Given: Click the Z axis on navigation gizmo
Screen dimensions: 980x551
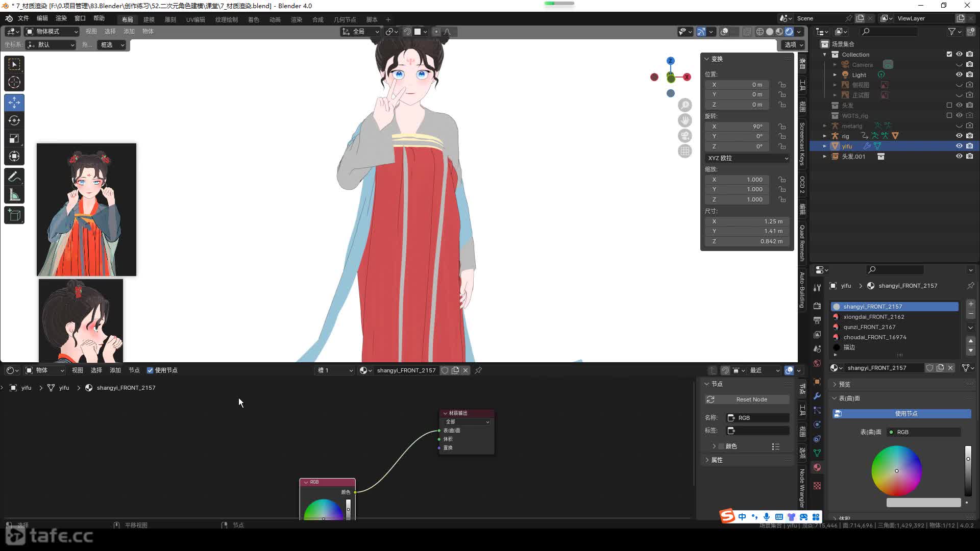Looking at the screenshot, I should click(x=671, y=61).
